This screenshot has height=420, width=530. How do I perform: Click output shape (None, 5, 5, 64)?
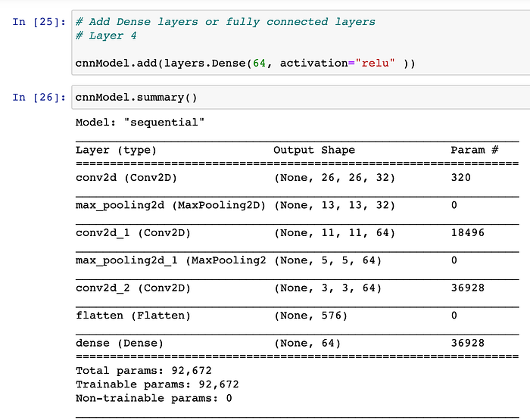click(328, 260)
